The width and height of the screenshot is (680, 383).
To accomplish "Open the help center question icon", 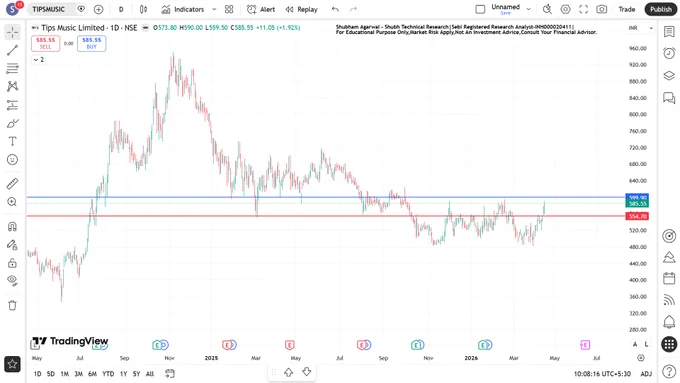I will click(x=669, y=371).
